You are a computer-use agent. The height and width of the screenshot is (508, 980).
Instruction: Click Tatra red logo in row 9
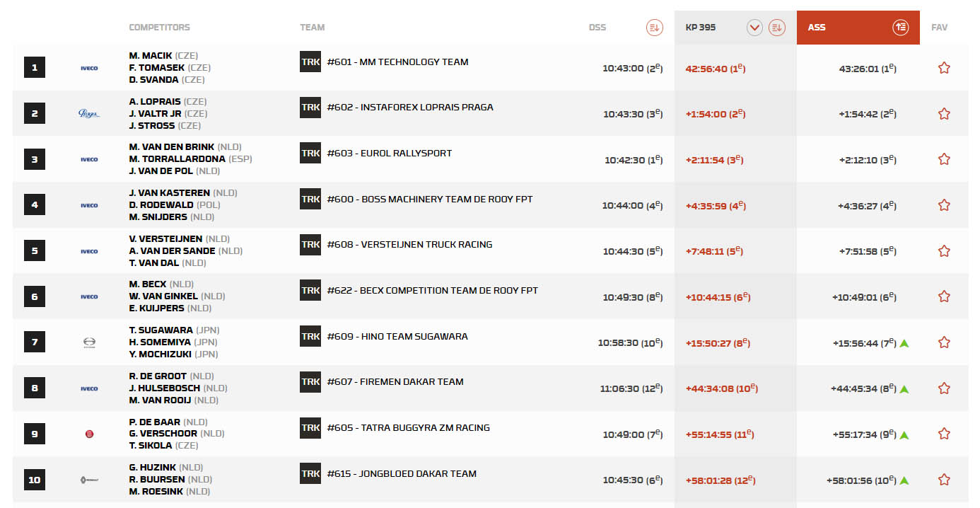click(x=89, y=434)
